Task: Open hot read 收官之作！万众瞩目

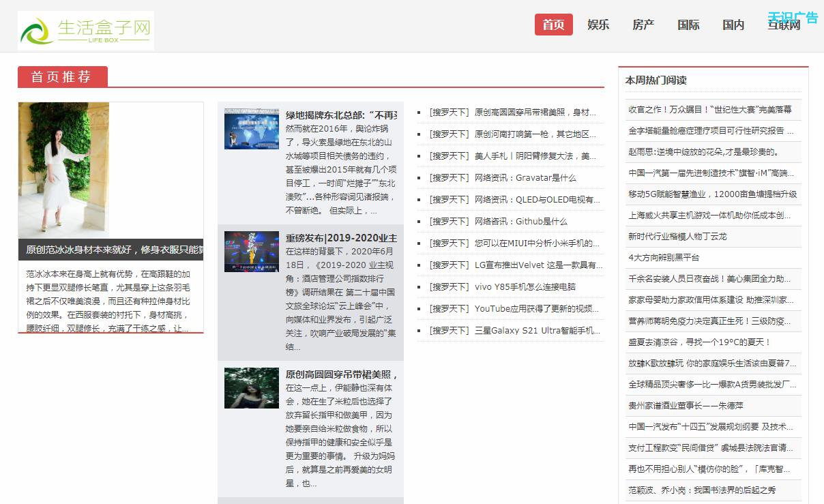Action: [x=710, y=109]
